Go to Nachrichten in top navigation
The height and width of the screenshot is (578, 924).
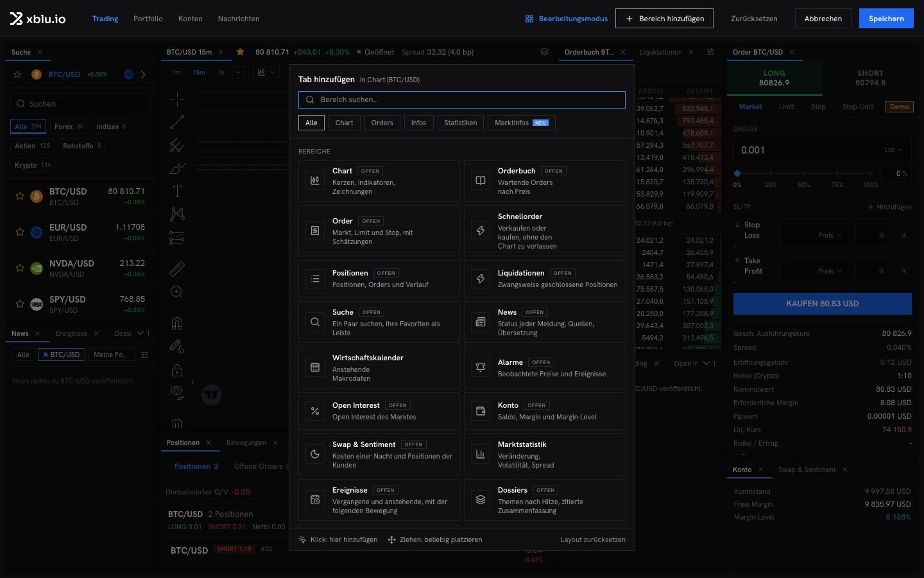click(x=239, y=19)
